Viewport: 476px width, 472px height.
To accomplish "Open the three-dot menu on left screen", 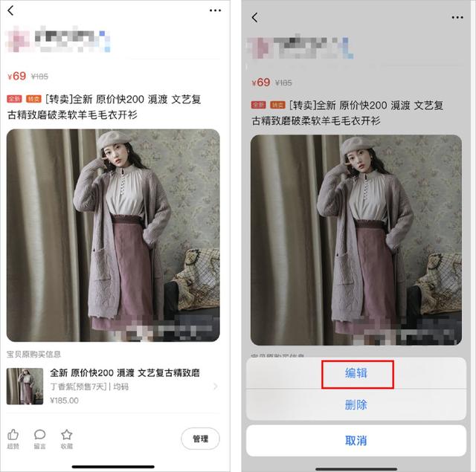I will click(x=215, y=10).
